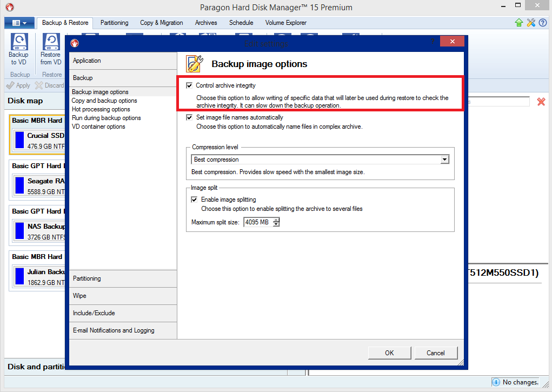Select the Julian Backup partition block
The width and height of the screenshot is (552, 392).
(19, 276)
